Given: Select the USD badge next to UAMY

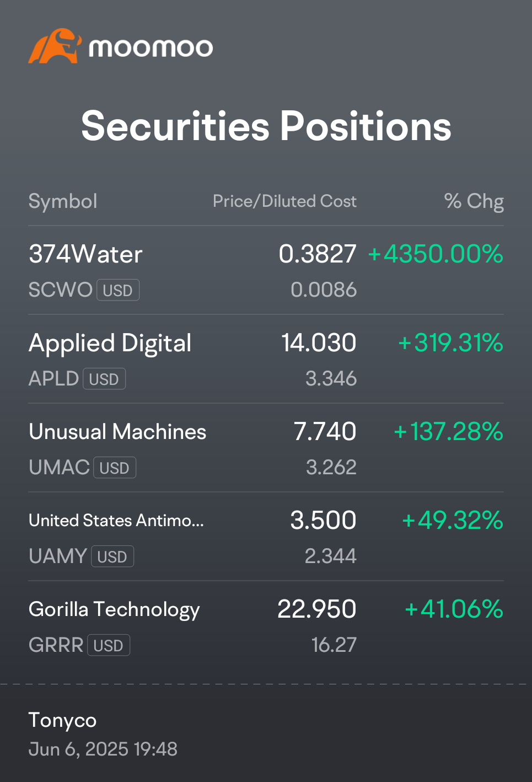Looking at the screenshot, I should click(112, 556).
